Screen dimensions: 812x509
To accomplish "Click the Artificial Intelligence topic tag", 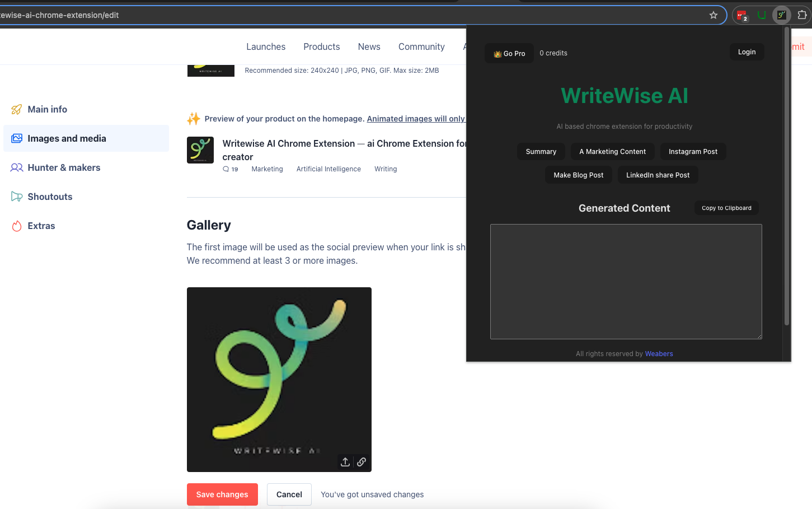I will click(x=328, y=169).
